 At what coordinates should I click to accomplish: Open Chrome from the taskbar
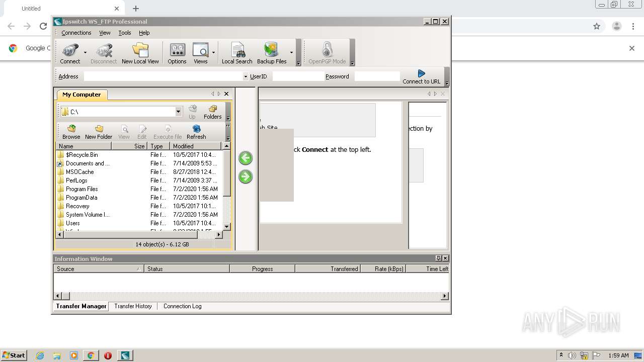tap(91, 355)
